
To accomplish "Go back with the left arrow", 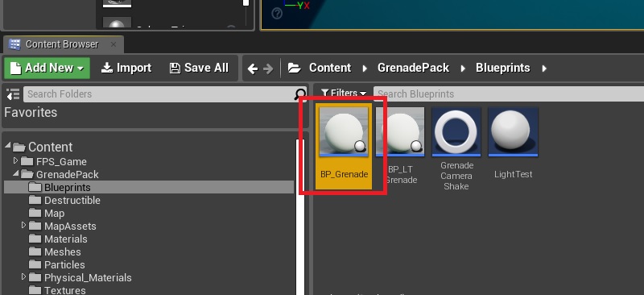I will (253, 69).
